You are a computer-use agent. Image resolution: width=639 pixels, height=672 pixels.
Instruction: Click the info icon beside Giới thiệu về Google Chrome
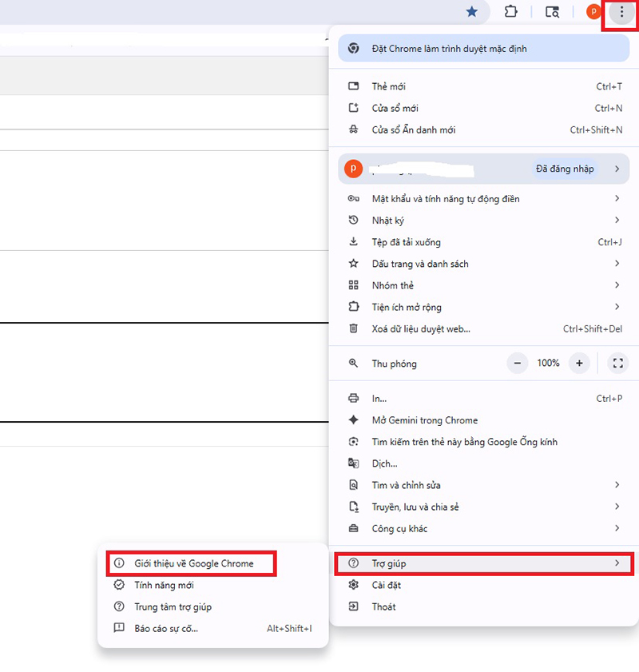click(x=119, y=563)
